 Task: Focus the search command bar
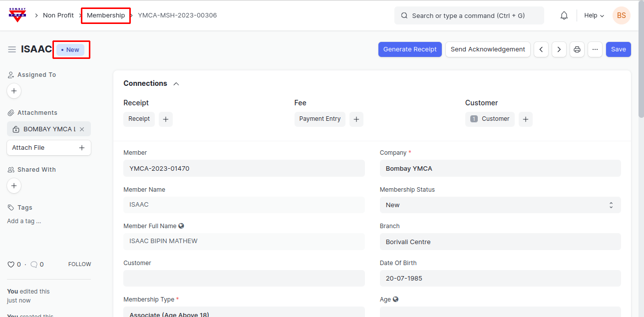click(x=469, y=15)
